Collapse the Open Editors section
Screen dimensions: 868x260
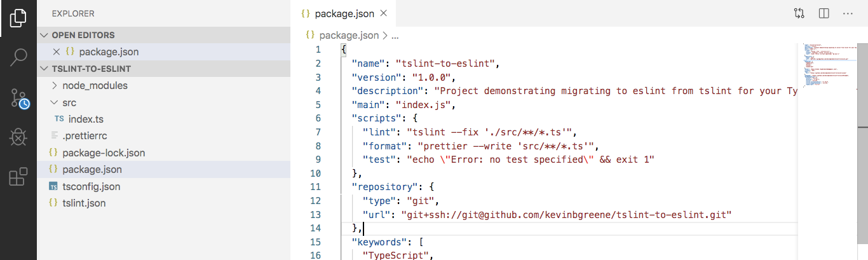click(163, 35)
